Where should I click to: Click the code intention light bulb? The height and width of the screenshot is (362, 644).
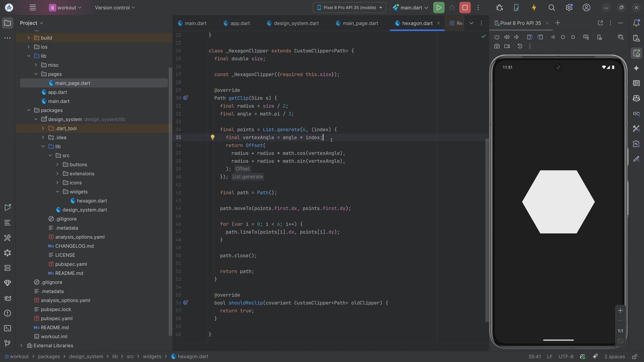click(x=213, y=137)
